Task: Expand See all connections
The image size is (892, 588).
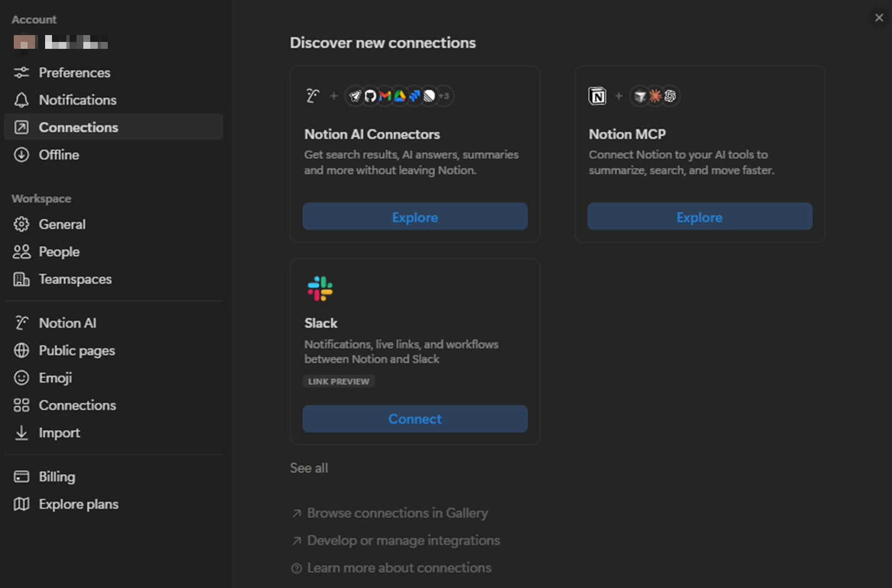Action: pos(309,468)
